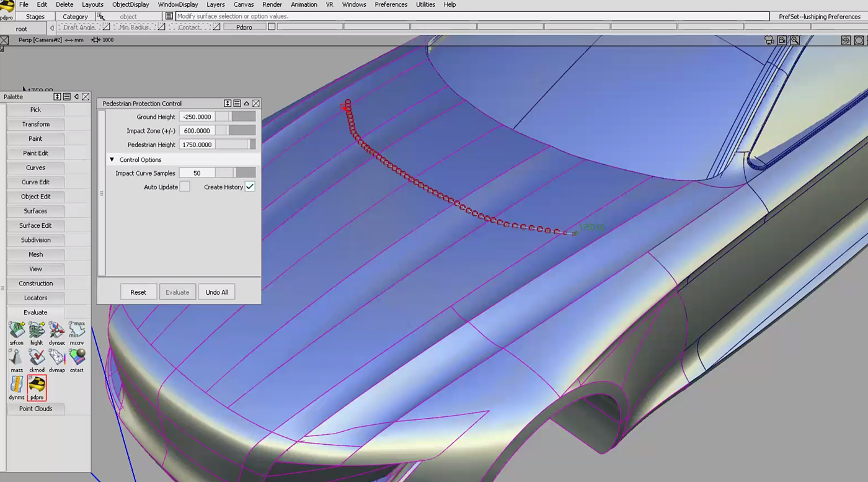Image resolution: width=868 pixels, height=482 pixels.
Task: Select the srfcon surface continuity tool
Action: click(17, 331)
